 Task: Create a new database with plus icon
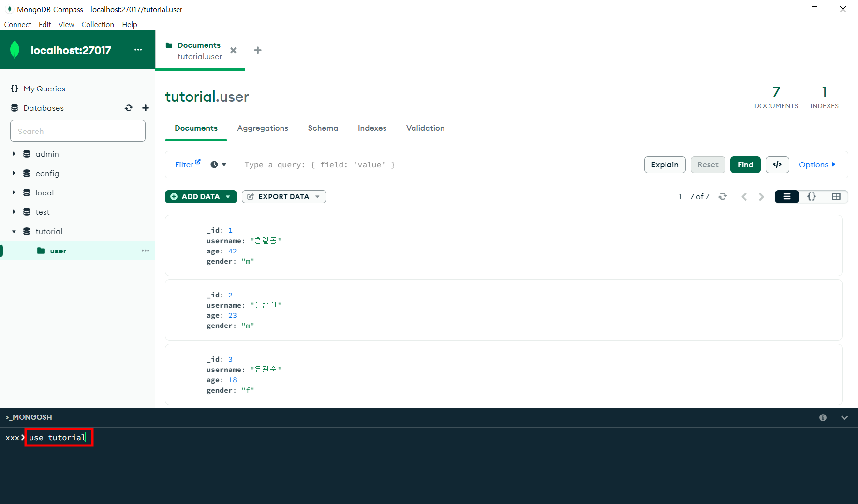click(x=146, y=108)
